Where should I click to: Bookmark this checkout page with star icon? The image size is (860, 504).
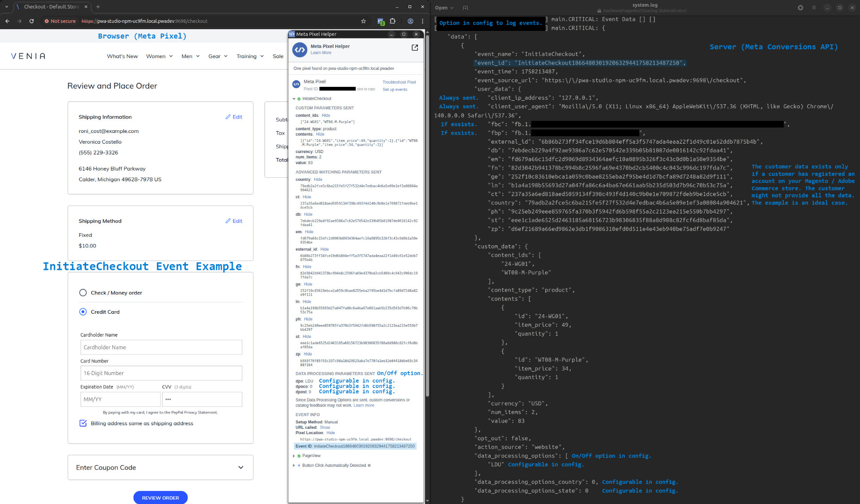pos(363,21)
